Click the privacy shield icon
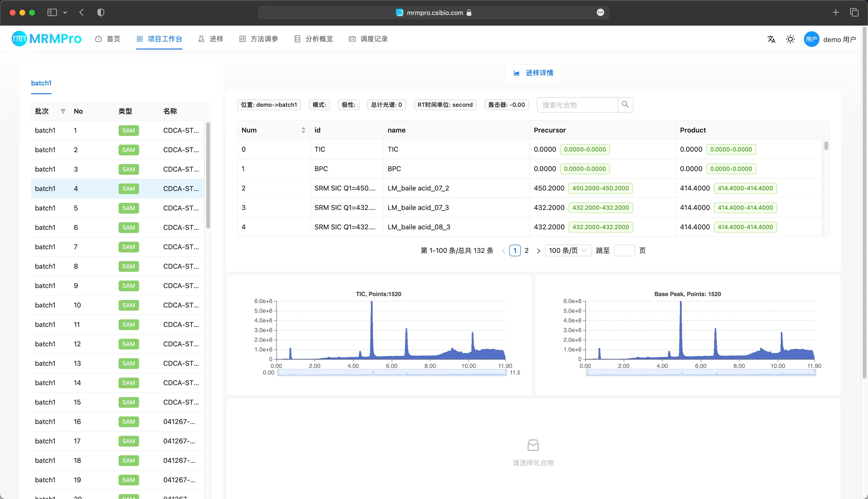The image size is (868, 499). tap(101, 13)
